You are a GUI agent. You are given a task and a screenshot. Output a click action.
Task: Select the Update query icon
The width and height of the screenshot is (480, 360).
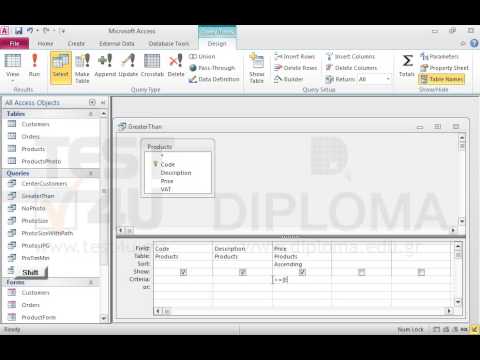(128, 65)
